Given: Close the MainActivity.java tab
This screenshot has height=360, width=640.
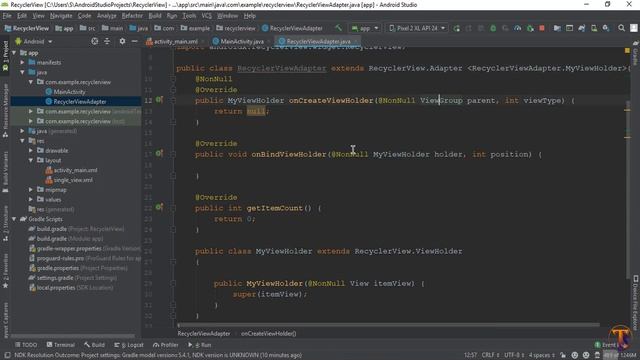Looking at the screenshot, I should click(x=269, y=42).
